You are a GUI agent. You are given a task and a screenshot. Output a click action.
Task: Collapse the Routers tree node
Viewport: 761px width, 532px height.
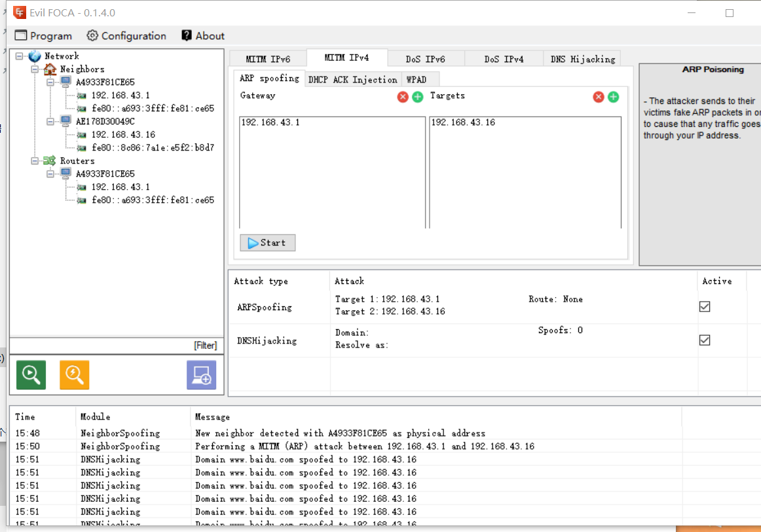click(35, 161)
